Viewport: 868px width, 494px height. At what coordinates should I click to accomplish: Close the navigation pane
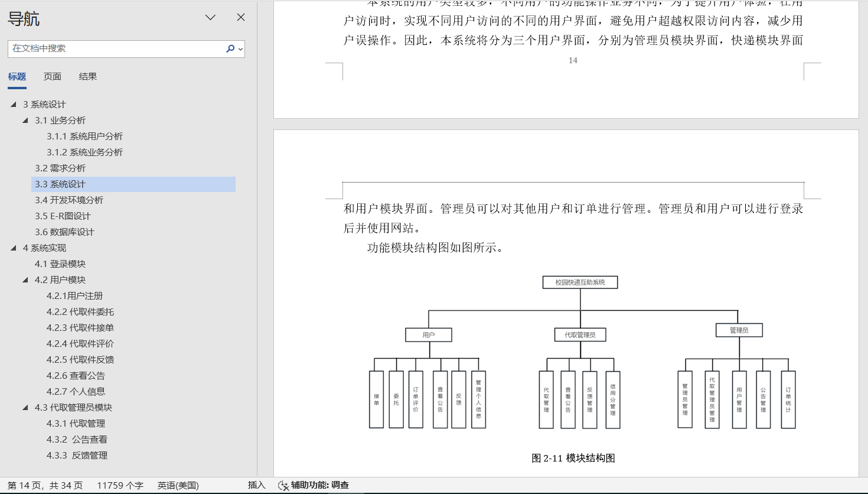[241, 18]
